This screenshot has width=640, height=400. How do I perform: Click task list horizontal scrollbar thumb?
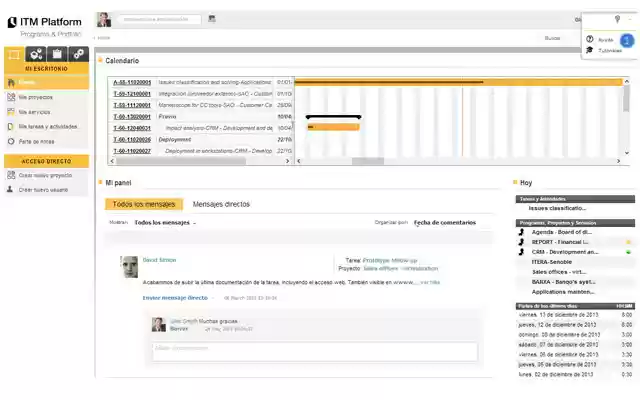[x=181, y=161]
